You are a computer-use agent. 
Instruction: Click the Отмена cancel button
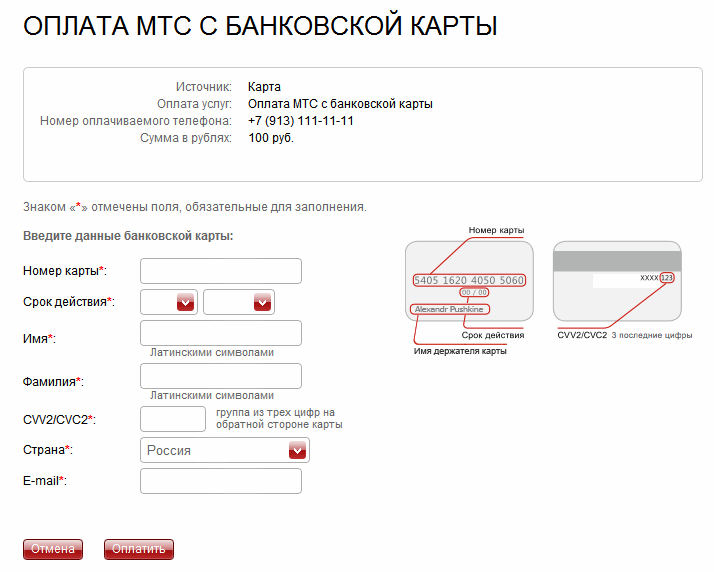pyautogui.click(x=53, y=549)
